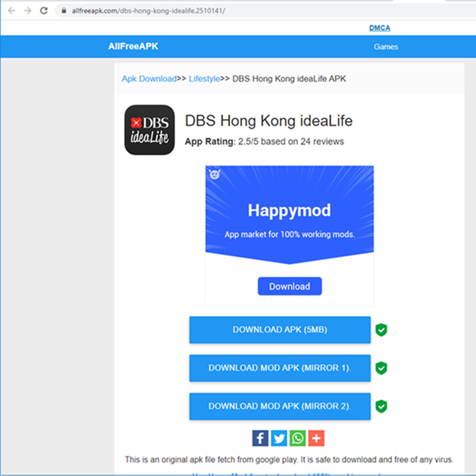
Task: Share on Facebook icon
Action: coord(260,438)
